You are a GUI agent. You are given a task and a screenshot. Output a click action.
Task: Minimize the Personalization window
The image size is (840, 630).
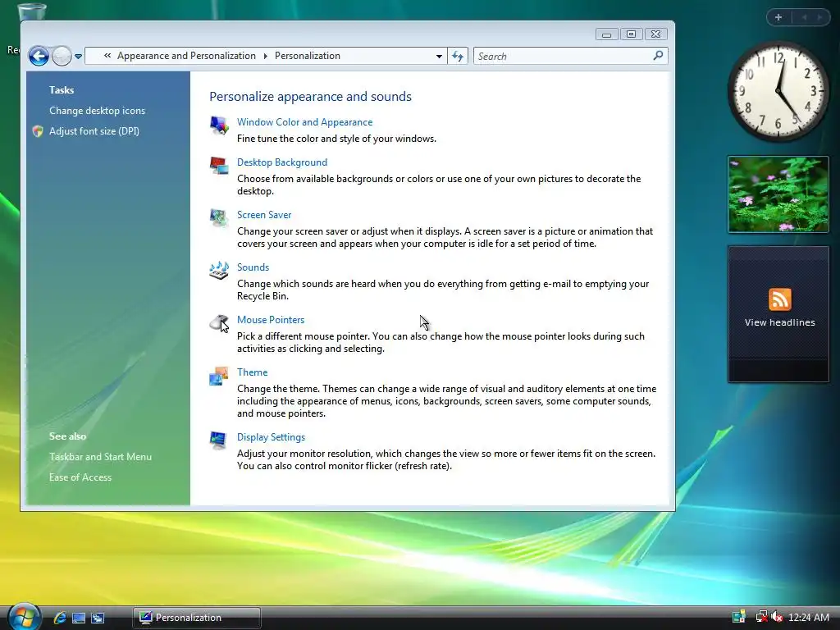[606, 34]
